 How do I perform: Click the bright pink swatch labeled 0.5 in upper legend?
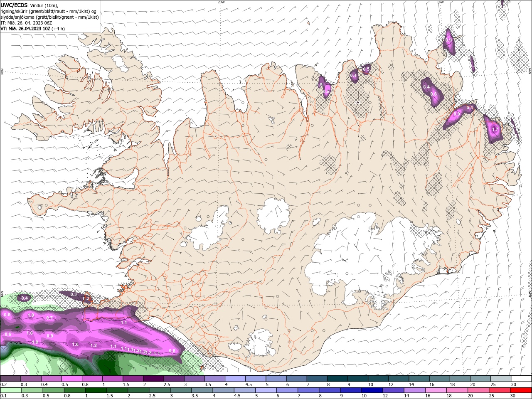coord(72,379)
